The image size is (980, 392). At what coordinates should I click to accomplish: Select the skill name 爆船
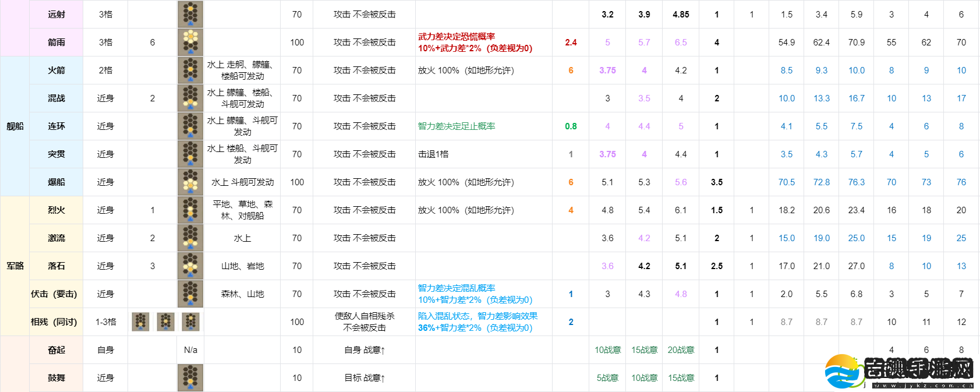[x=56, y=182]
